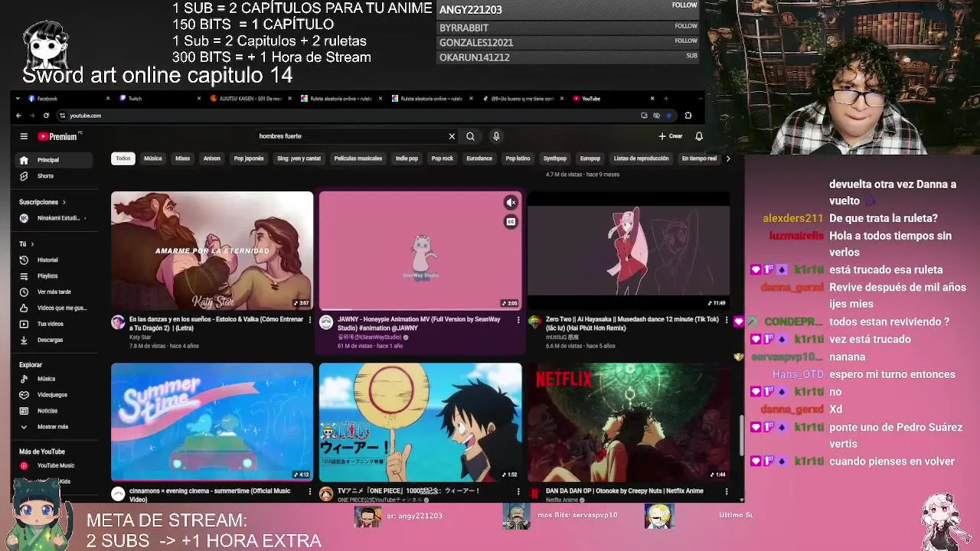Click the YouTube Premium logo
The image size is (980, 551).
pyautogui.click(x=58, y=136)
